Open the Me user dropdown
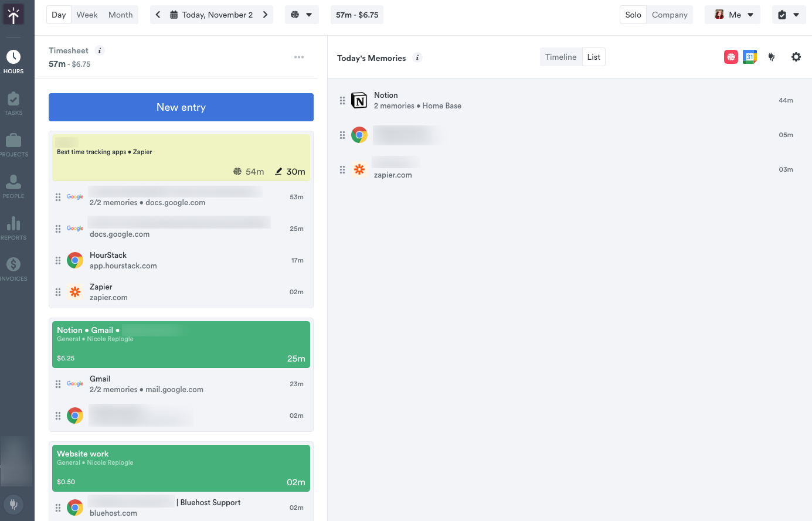Image resolution: width=812 pixels, height=521 pixels. coord(733,15)
